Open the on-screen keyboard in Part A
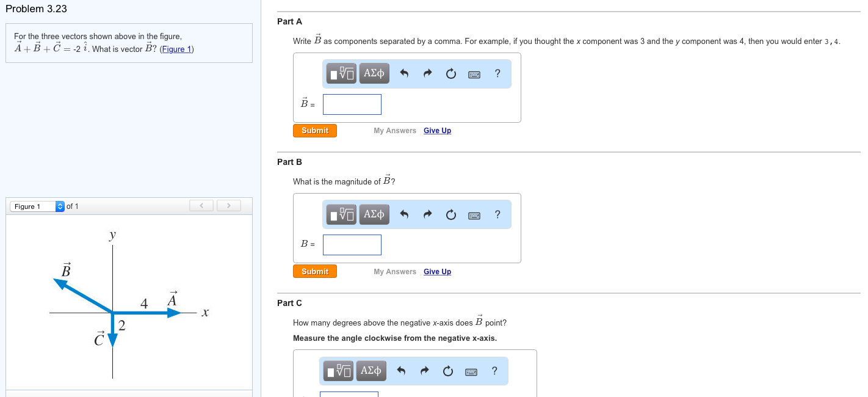This screenshot has height=397, width=868. 474,73
